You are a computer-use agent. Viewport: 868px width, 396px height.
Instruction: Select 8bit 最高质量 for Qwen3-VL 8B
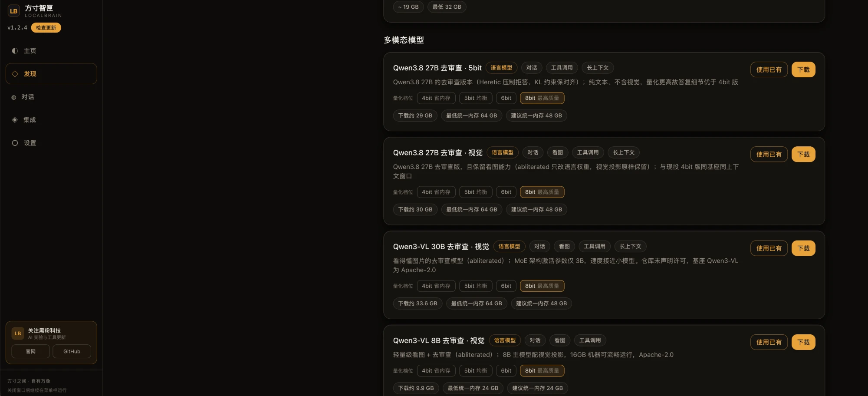[542, 371]
